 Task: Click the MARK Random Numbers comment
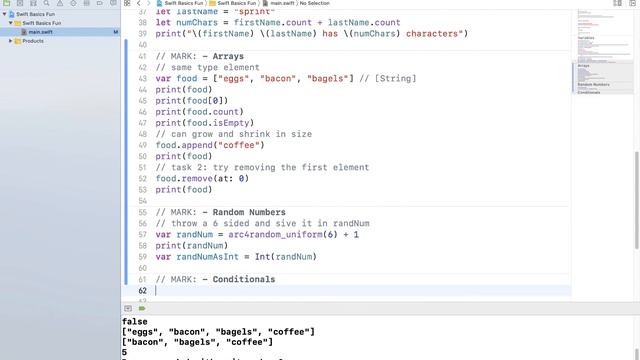pos(220,212)
